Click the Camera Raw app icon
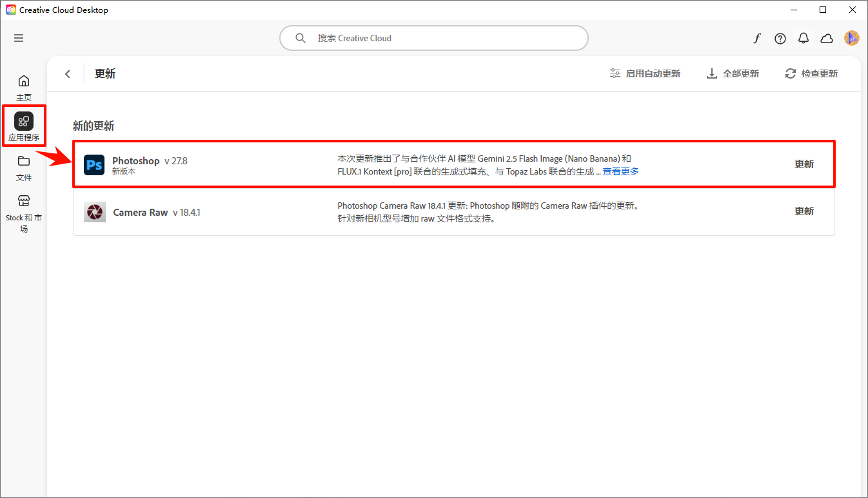The image size is (868, 498). [x=95, y=212]
